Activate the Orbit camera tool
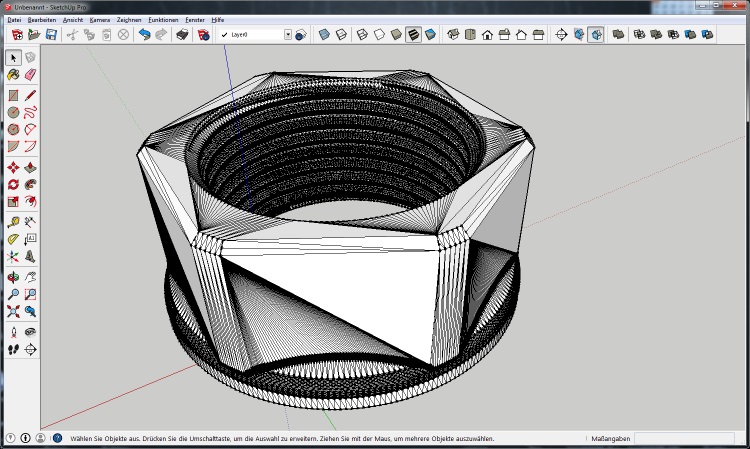The height and width of the screenshot is (449, 750). click(13, 276)
